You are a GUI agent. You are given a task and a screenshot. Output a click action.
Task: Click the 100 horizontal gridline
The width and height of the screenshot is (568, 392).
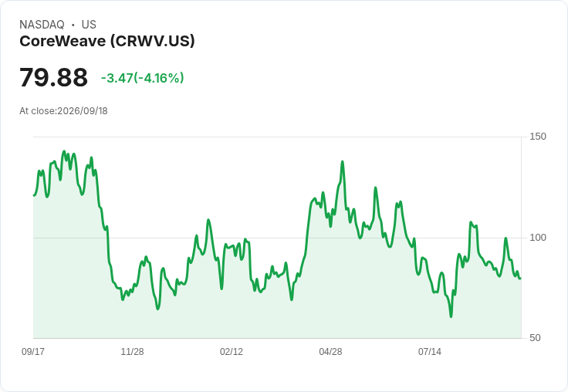(x=277, y=238)
